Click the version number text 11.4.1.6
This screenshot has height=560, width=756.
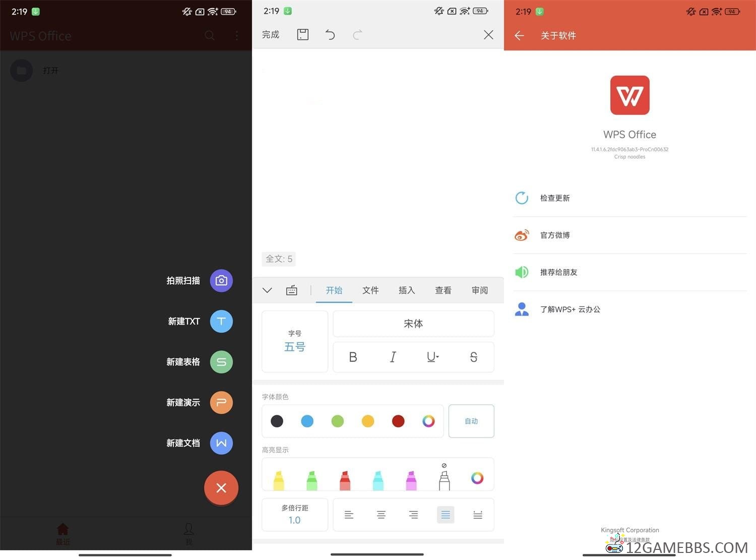629,149
